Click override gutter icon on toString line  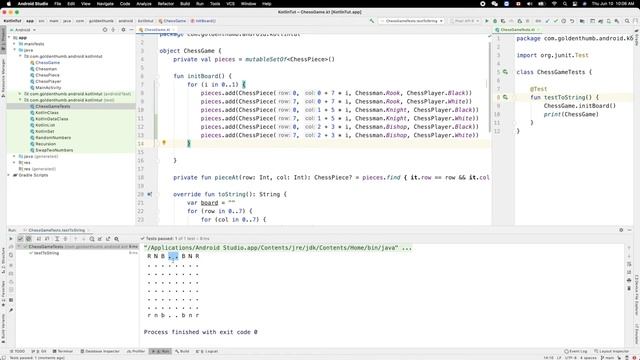(x=149, y=194)
